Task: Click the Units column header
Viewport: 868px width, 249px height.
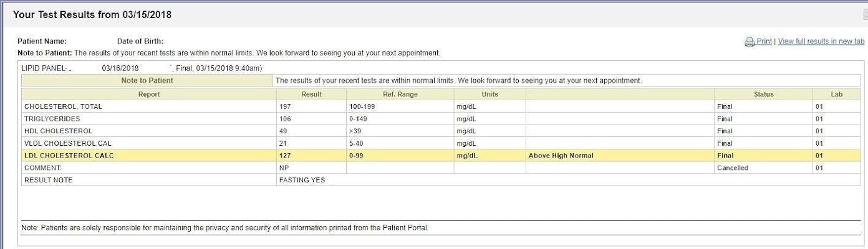Action: (x=489, y=95)
